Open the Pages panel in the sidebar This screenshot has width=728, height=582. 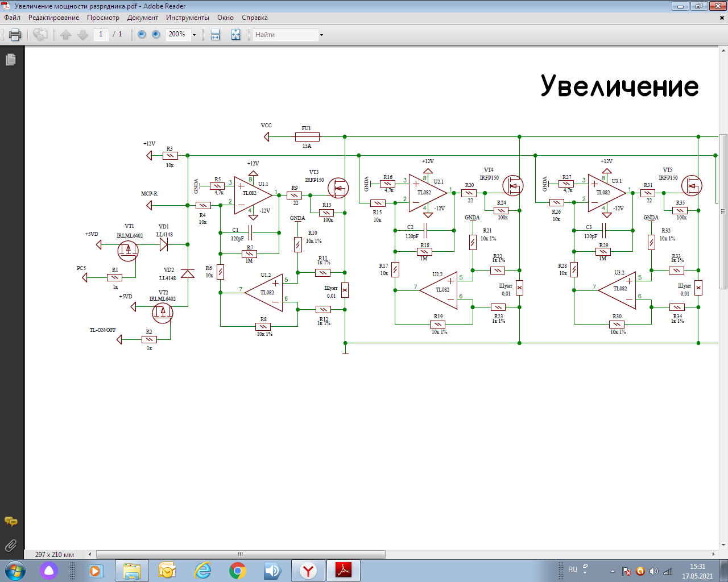[x=11, y=60]
